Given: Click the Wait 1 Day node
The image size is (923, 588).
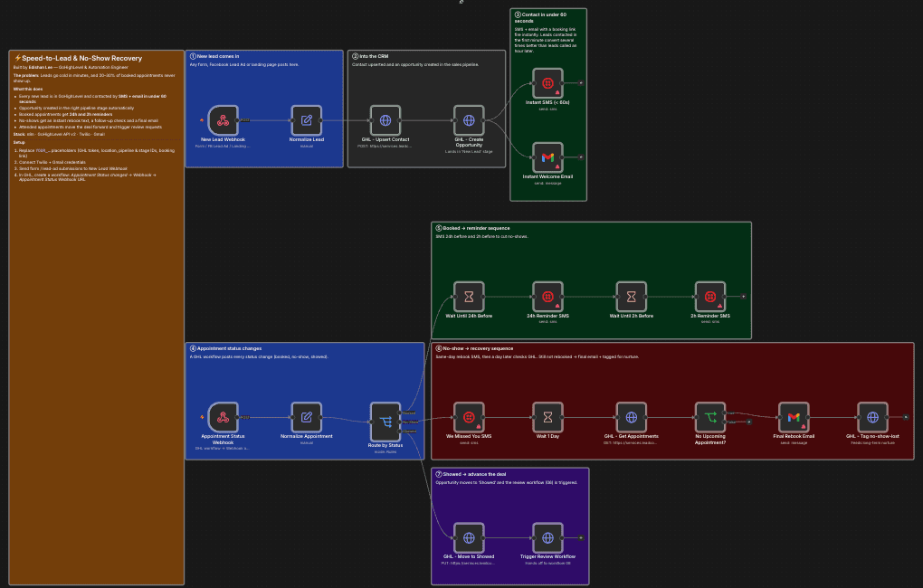Looking at the screenshot, I should 548,417.
